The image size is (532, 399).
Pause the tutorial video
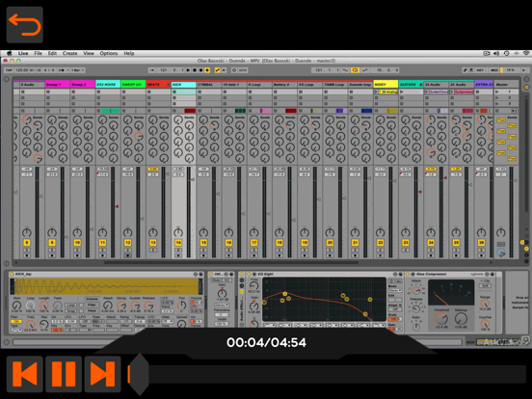click(x=64, y=374)
